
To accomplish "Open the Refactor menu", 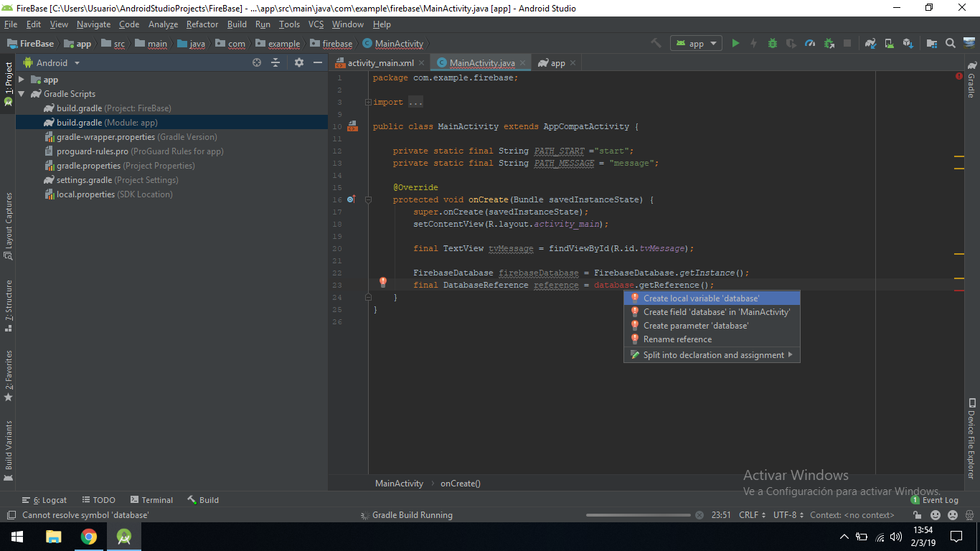I will (x=202, y=24).
